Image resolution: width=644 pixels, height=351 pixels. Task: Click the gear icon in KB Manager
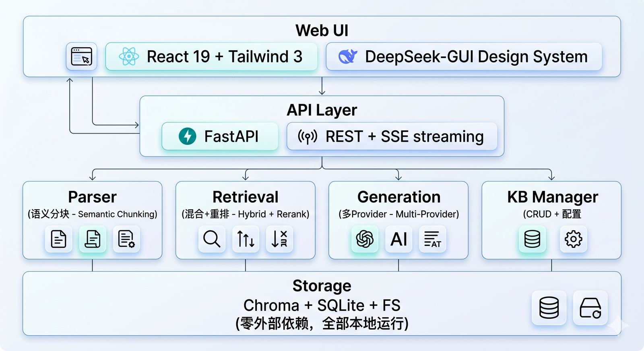tap(573, 239)
